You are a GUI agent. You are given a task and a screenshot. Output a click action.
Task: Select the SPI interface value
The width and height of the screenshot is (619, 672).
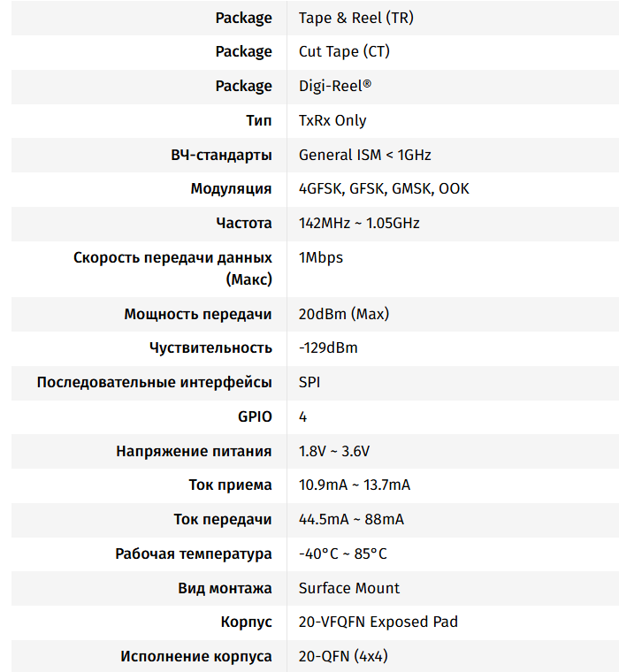click(310, 383)
